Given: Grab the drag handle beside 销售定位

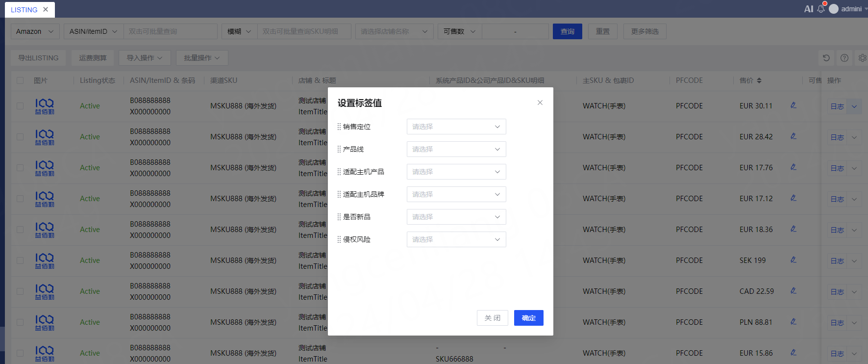Looking at the screenshot, I should pos(339,127).
